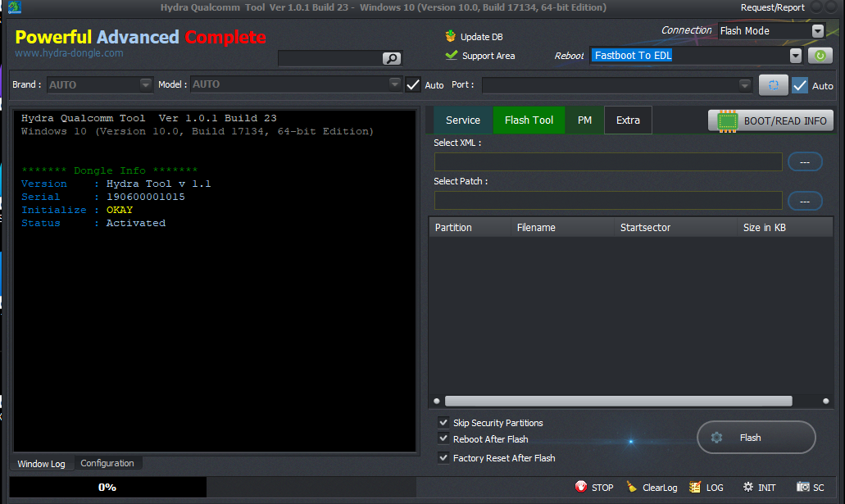Uncheck Skip Security Partitions

443,422
